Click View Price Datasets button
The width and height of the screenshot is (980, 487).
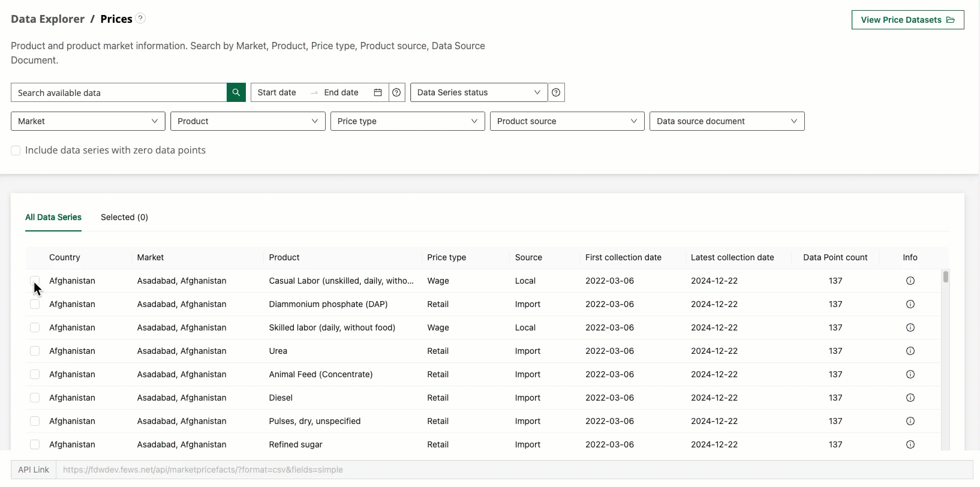(907, 20)
